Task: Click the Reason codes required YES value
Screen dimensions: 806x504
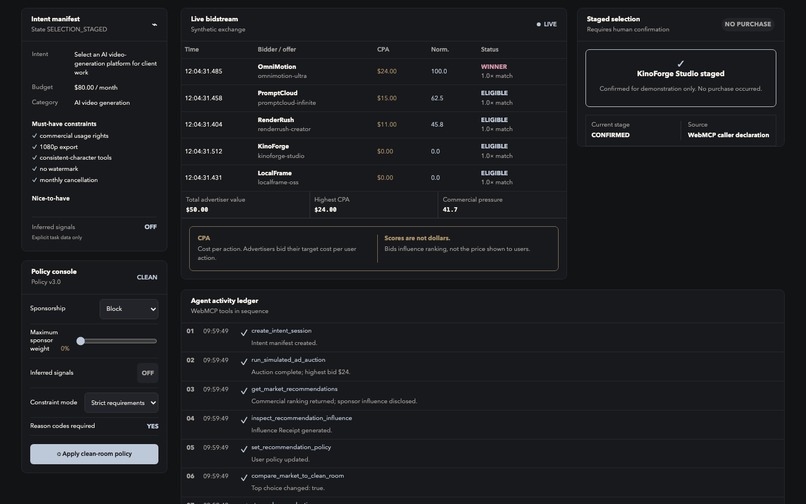Action: tap(153, 426)
